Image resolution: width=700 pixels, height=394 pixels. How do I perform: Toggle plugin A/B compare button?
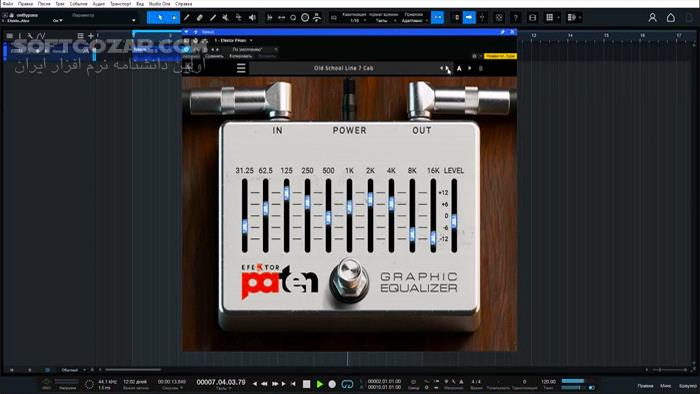point(459,68)
